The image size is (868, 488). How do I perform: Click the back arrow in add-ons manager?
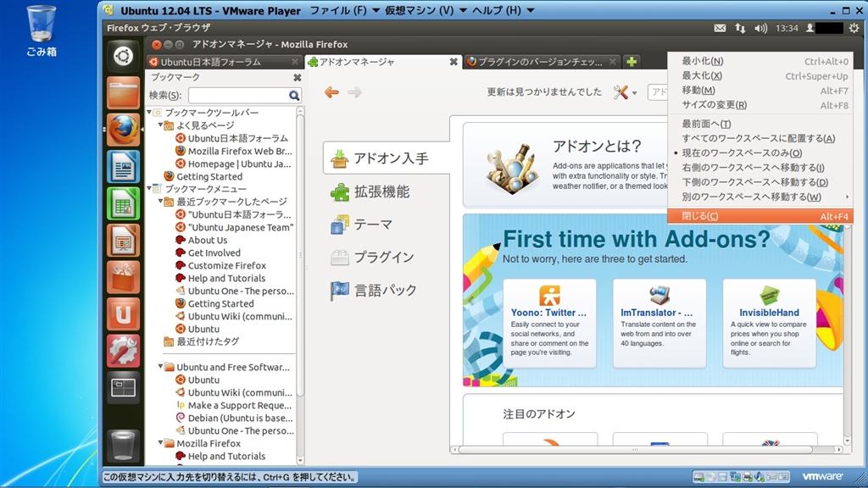click(331, 92)
